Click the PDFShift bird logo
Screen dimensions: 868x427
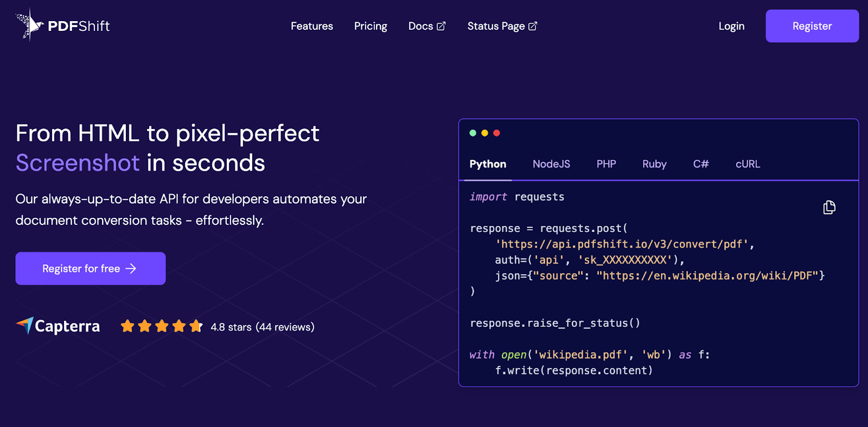pyautogui.click(x=30, y=25)
